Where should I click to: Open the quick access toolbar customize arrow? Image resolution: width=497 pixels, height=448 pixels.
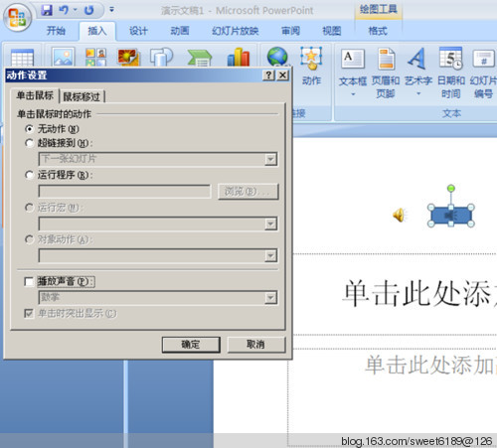(x=111, y=10)
